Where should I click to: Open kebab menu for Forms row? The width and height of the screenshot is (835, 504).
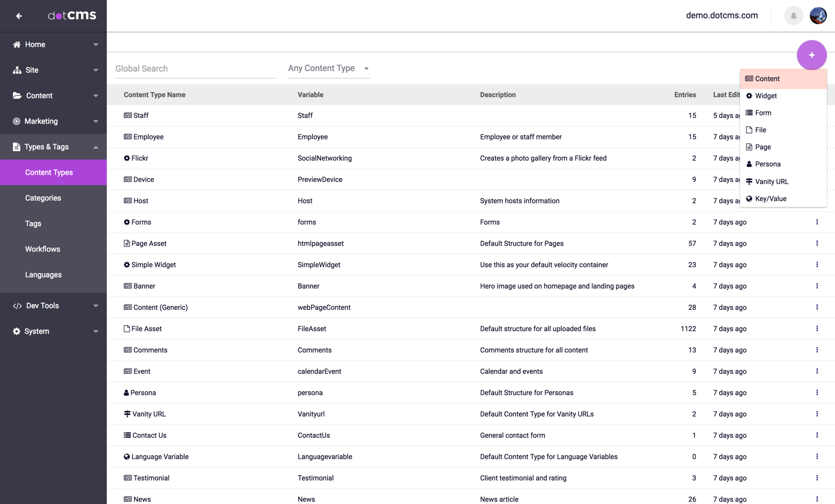(x=817, y=222)
